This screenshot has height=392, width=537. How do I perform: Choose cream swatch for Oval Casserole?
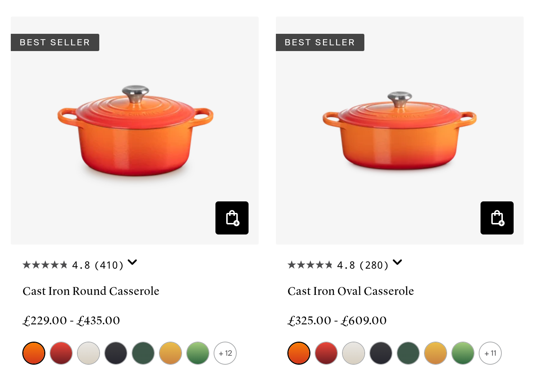(354, 353)
